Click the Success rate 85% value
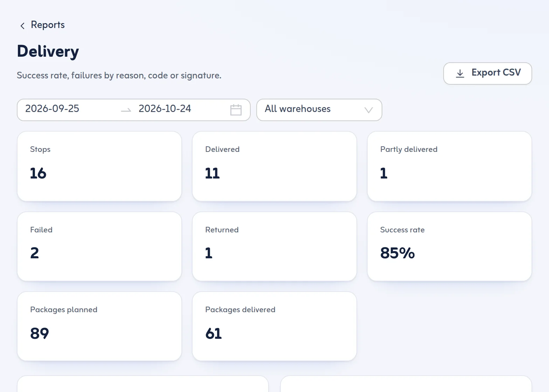 pyautogui.click(x=397, y=253)
